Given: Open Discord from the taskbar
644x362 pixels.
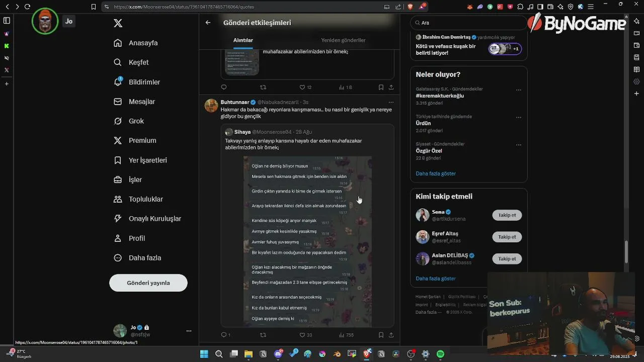Looking at the screenshot, I should [278, 354].
